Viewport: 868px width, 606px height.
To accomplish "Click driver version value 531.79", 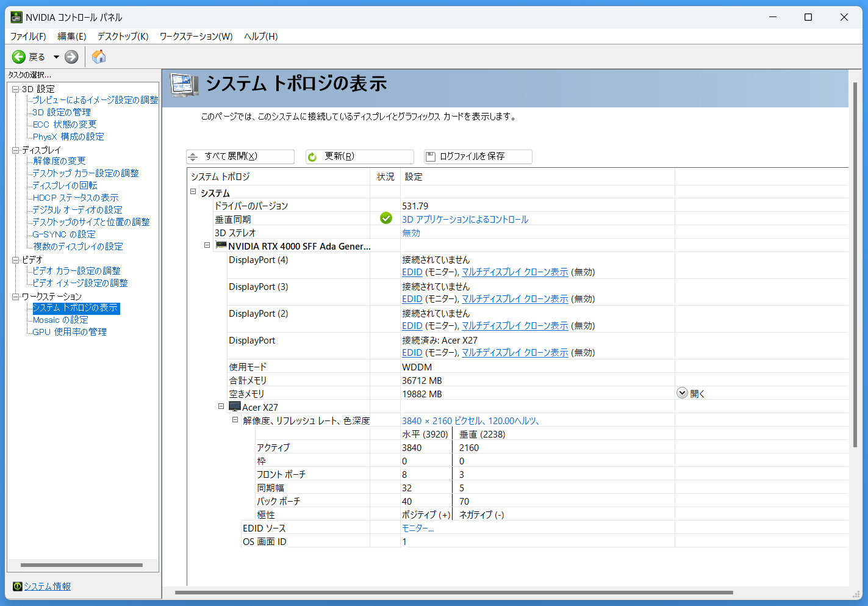I will 415,206.
